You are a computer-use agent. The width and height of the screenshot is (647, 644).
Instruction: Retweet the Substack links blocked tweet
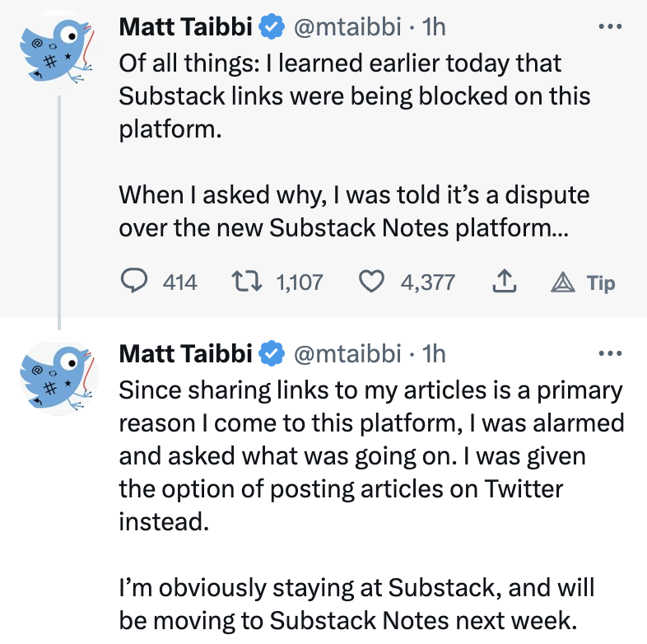point(246,281)
